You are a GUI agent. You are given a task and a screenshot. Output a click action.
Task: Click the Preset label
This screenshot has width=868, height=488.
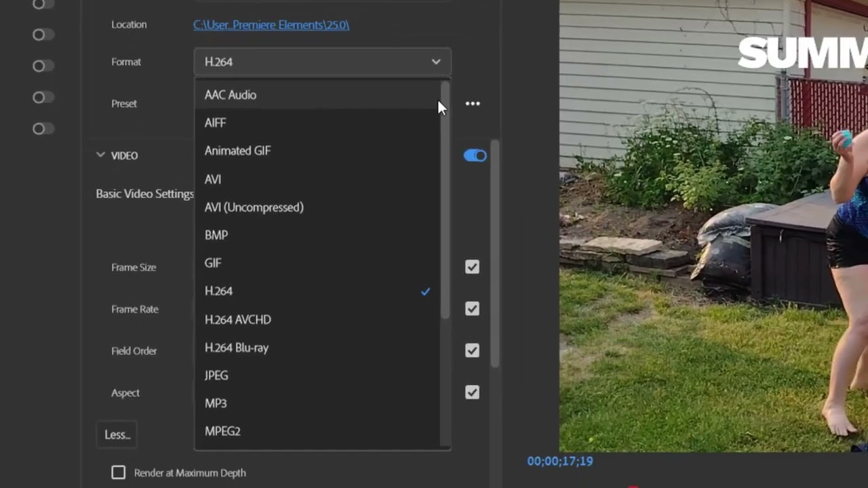coord(124,104)
